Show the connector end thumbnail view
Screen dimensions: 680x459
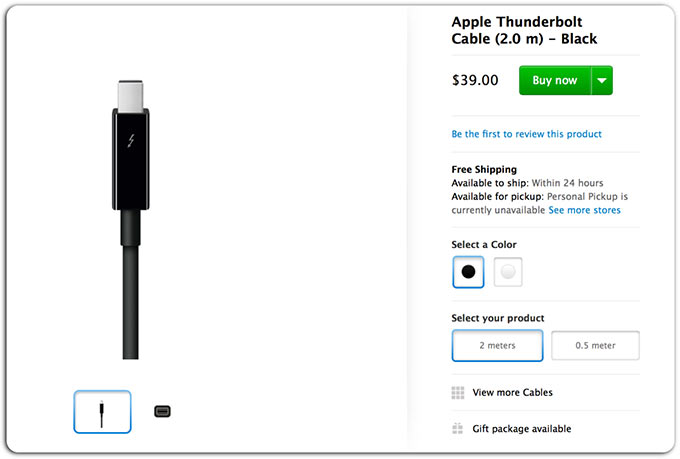tap(163, 411)
